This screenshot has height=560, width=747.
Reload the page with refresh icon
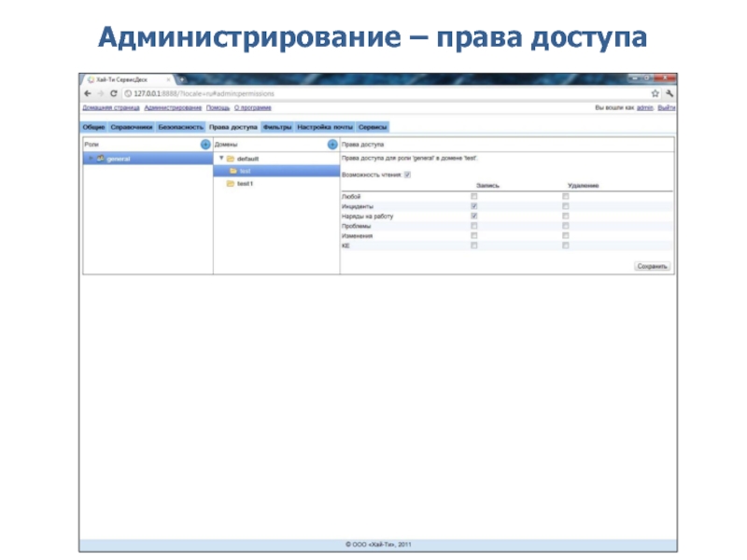point(113,93)
